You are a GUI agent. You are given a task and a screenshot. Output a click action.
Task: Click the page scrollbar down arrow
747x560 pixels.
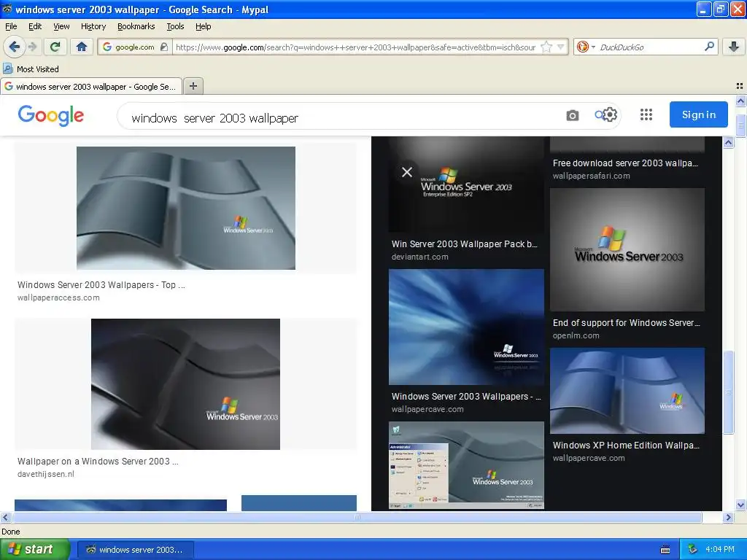tap(741, 505)
